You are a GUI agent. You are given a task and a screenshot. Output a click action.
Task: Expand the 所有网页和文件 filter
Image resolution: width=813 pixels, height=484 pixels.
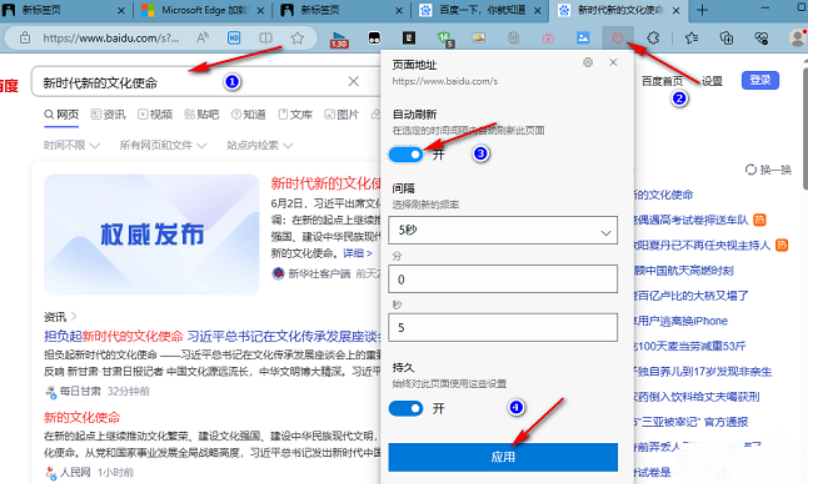[163, 145]
